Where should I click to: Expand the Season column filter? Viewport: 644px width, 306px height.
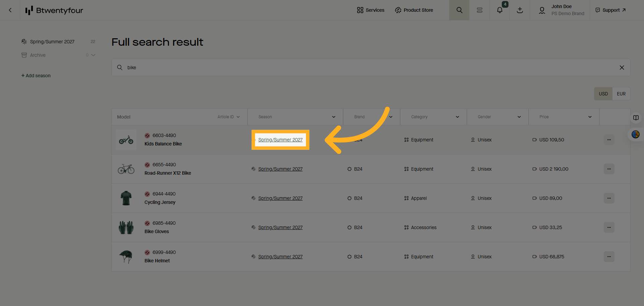(333, 117)
